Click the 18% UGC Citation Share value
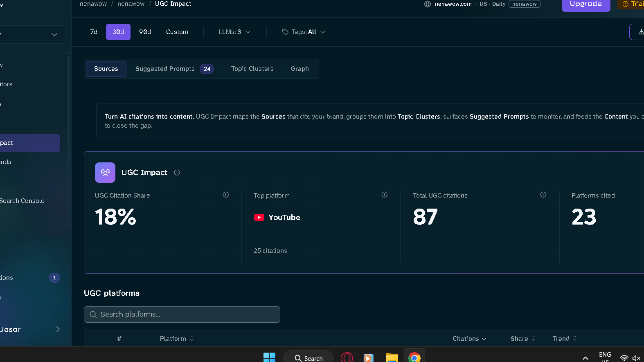The height and width of the screenshot is (362, 644). click(x=115, y=217)
